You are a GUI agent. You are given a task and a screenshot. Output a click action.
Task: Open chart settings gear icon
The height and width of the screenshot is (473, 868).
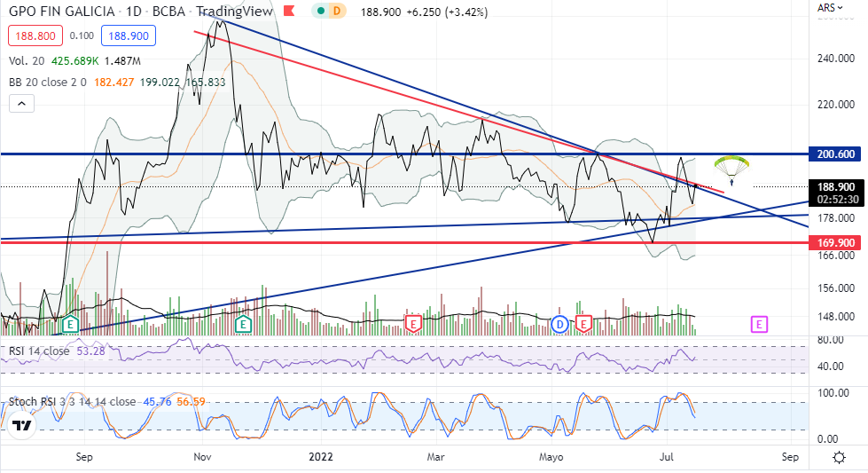tap(840, 458)
